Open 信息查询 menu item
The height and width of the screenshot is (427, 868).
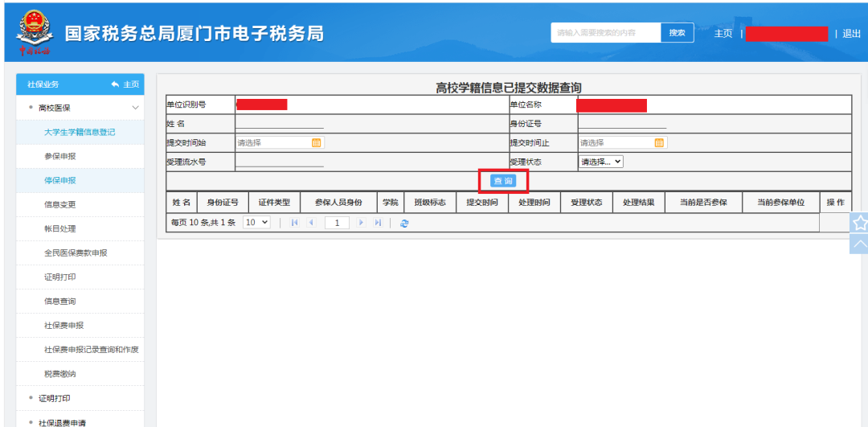pyautogui.click(x=80, y=302)
